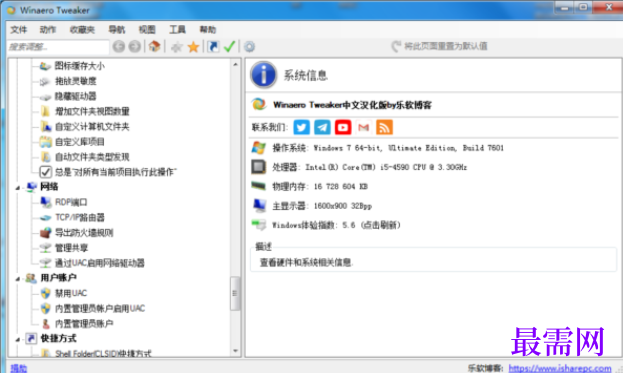Click the Back navigation arrow in toolbar

pyautogui.click(x=118, y=46)
